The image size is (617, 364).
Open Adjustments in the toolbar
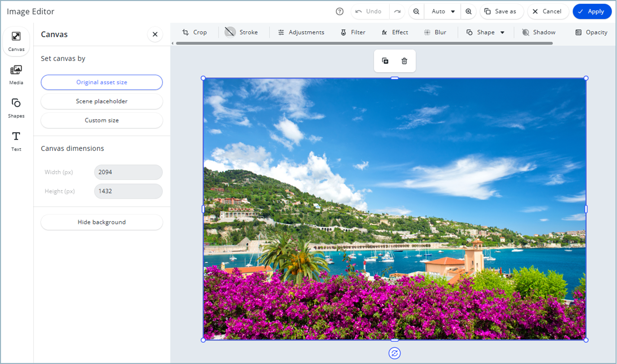pyautogui.click(x=301, y=32)
